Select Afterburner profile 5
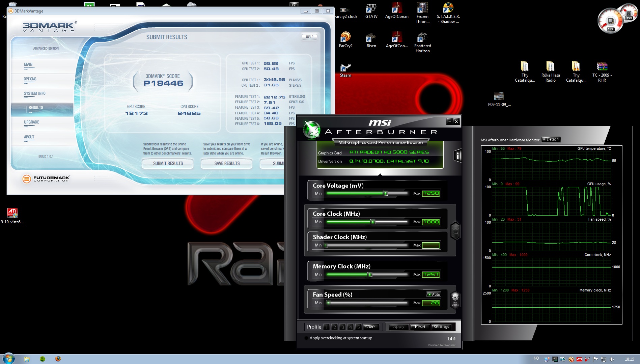This screenshot has height=364, width=640. [x=359, y=327]
